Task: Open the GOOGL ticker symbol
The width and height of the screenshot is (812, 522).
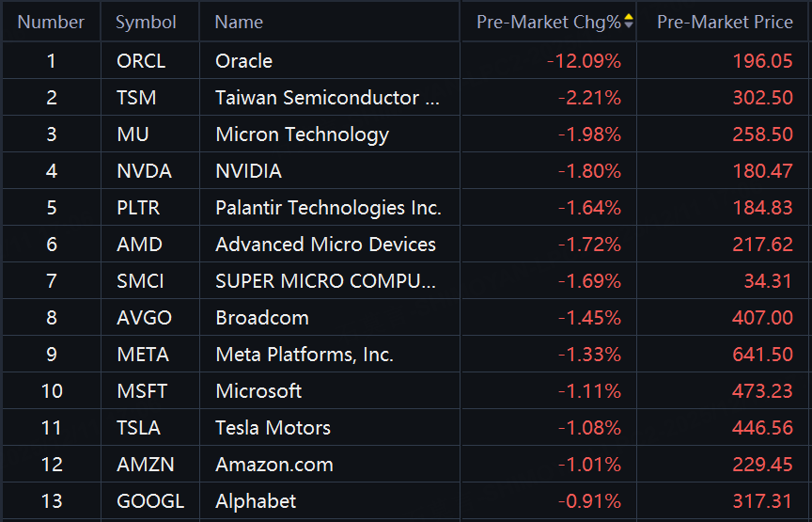Action: coord(150,501)
